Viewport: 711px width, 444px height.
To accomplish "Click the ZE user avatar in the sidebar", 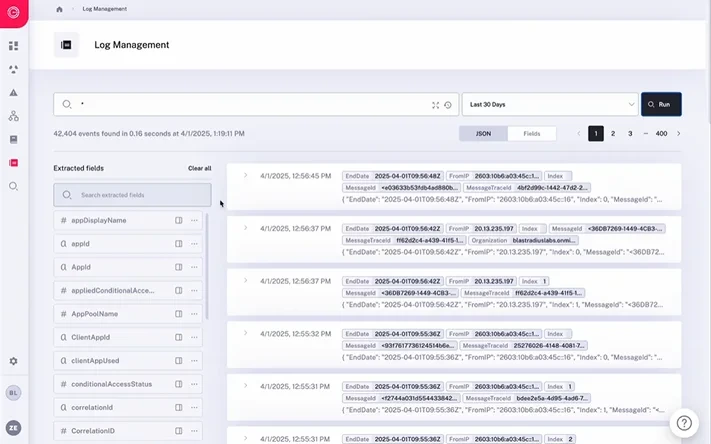I will coord(14,428).
